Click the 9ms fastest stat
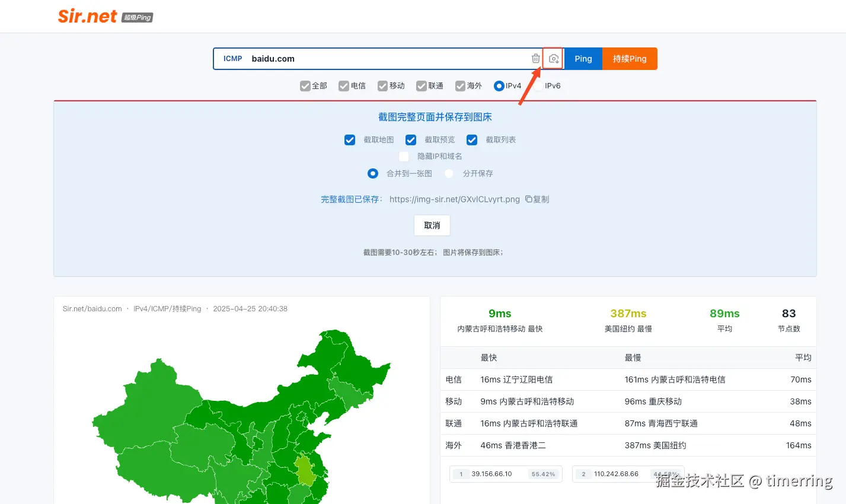Image resolution: width=846 pixels, height=504 pixels. pyautogui.click(x=500, y=314)
